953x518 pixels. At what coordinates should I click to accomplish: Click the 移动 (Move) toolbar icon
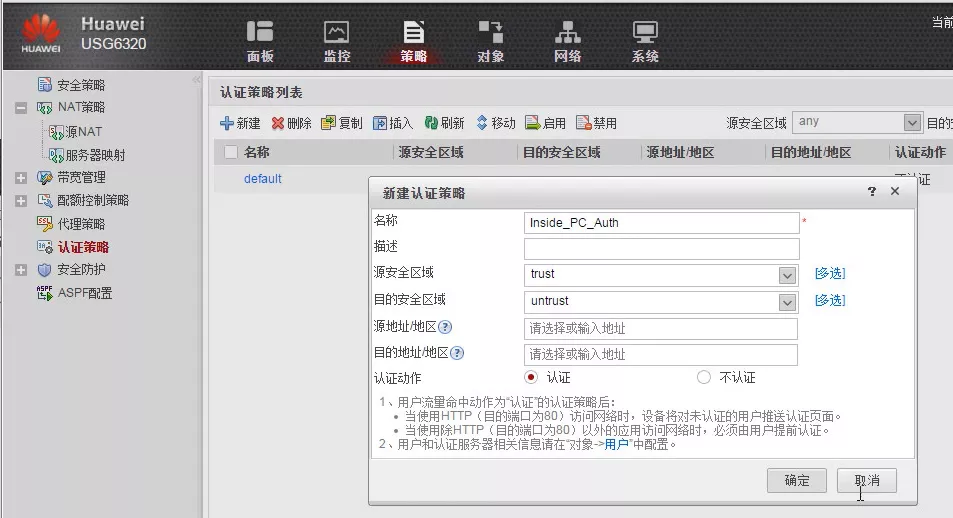tap(482, 123)
